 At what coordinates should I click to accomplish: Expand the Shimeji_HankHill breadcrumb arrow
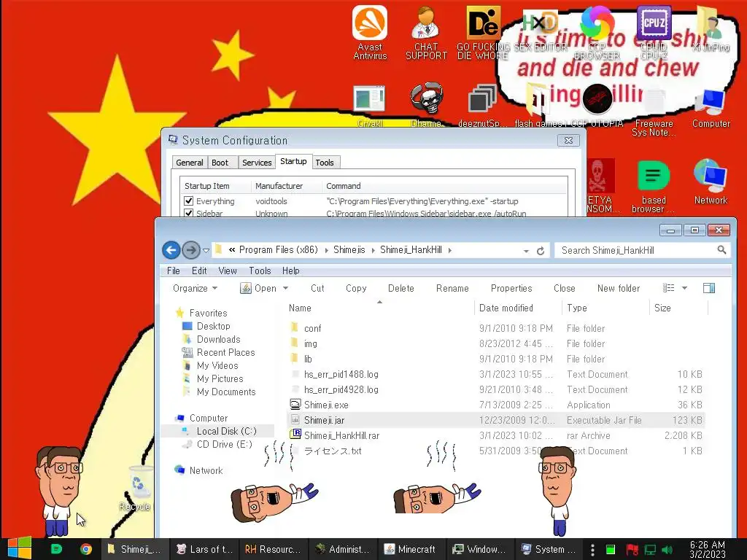tap(449, 250)
